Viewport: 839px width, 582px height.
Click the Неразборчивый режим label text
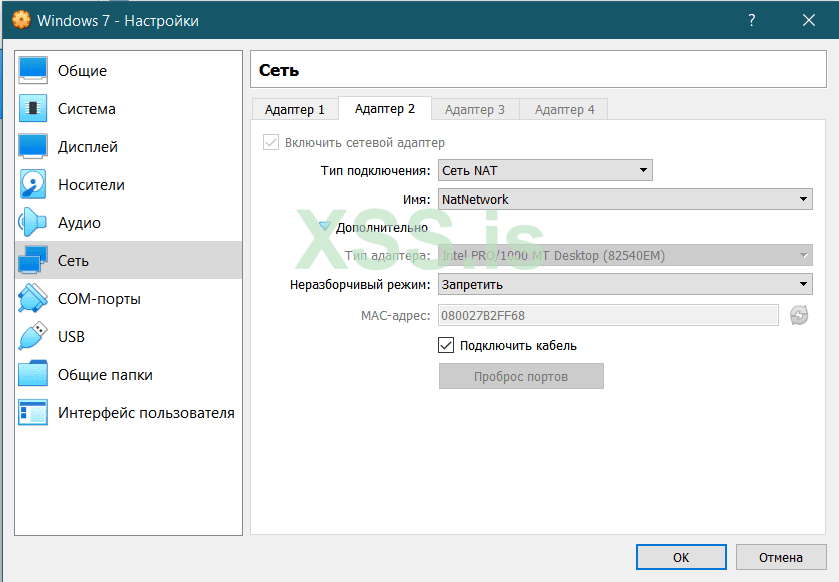(x=360, y=285)
